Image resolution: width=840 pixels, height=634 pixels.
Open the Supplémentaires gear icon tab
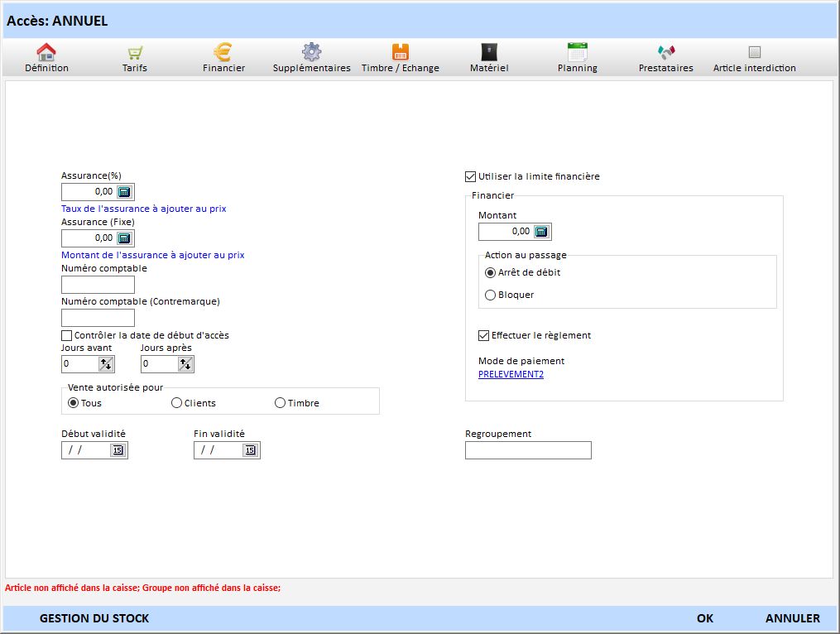click(311, 53)
